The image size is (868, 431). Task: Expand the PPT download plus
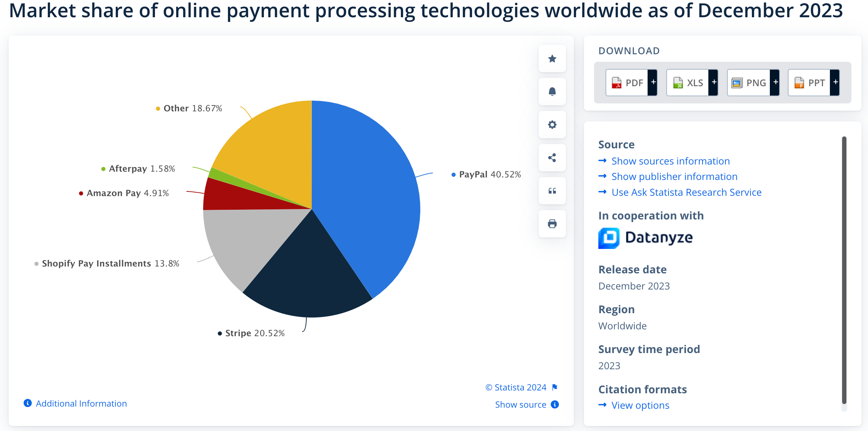835,83
